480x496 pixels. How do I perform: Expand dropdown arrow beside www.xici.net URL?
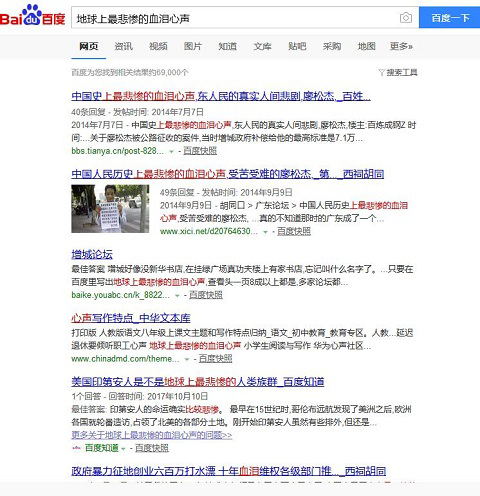pyautogui.click(x=265, y=232)
